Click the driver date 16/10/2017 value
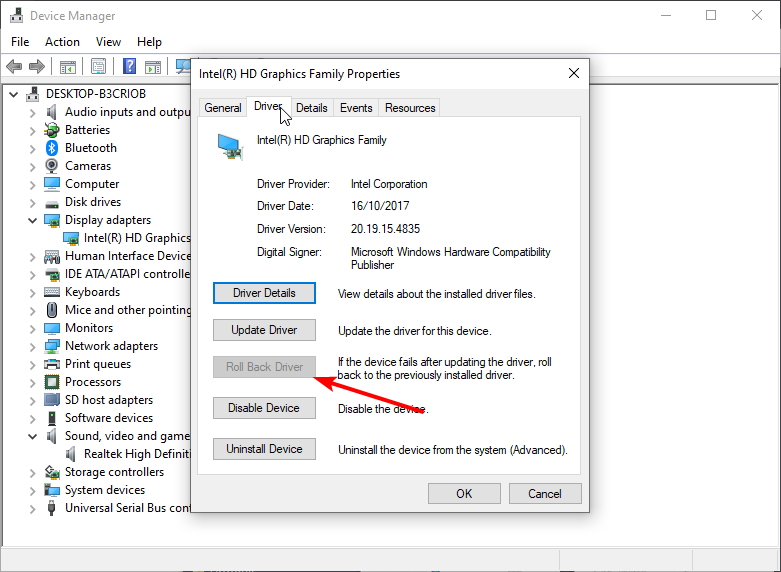This screenshot has height=572, width=781. click(380, 206)
